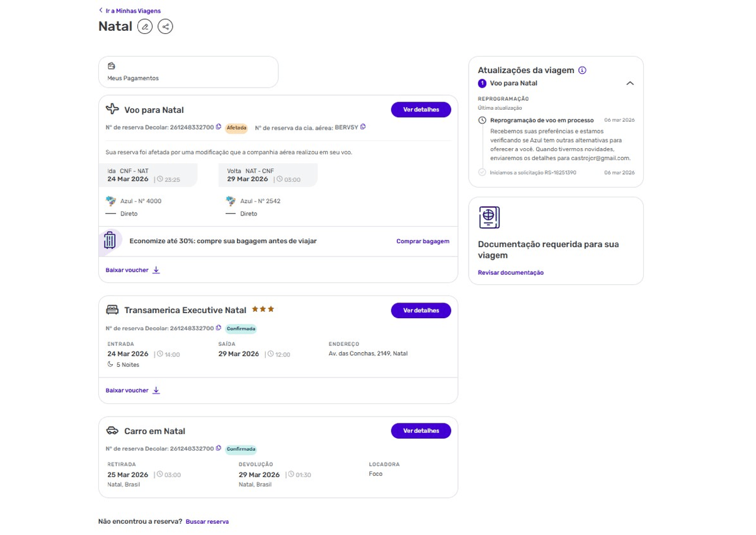This screenshot has width=756, height=535.
Task: Select the Volta NAT - CNF flight segment
Action: point(268,175)
